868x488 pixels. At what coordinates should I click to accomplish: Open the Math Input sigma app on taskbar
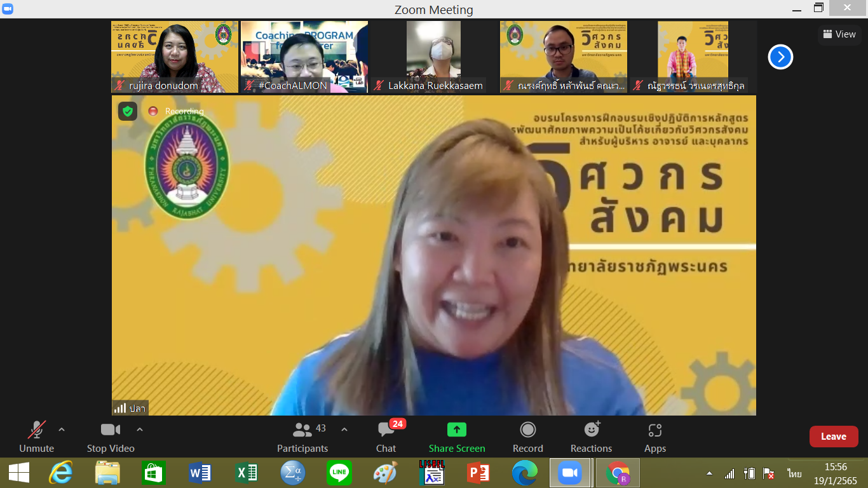click(293, 473)
